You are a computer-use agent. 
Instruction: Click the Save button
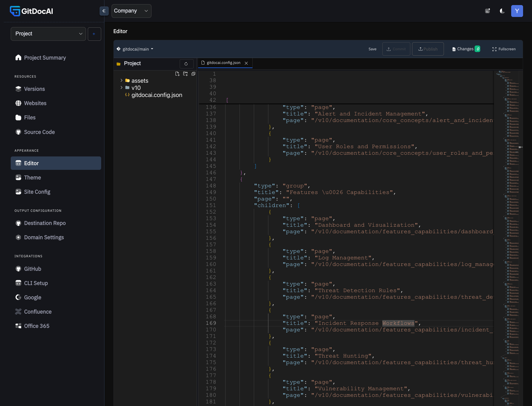[x=372, y=49]
